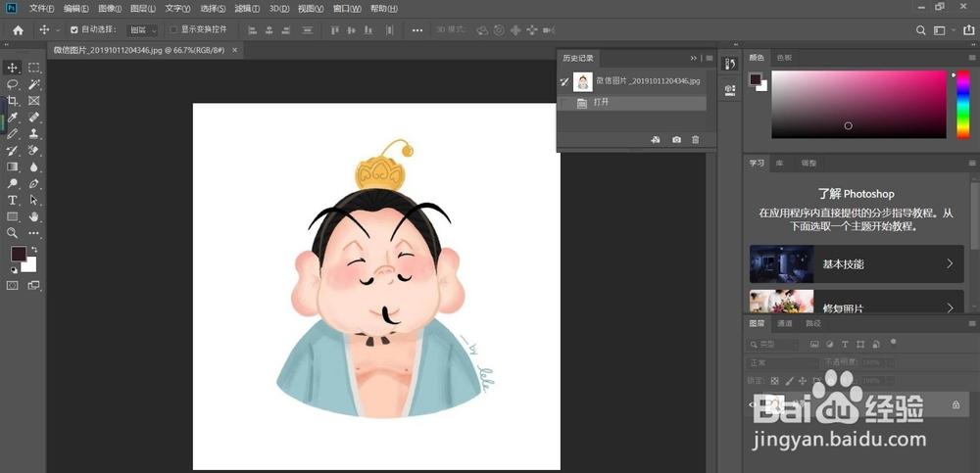Select the History Brush tool

click(13, 151)
